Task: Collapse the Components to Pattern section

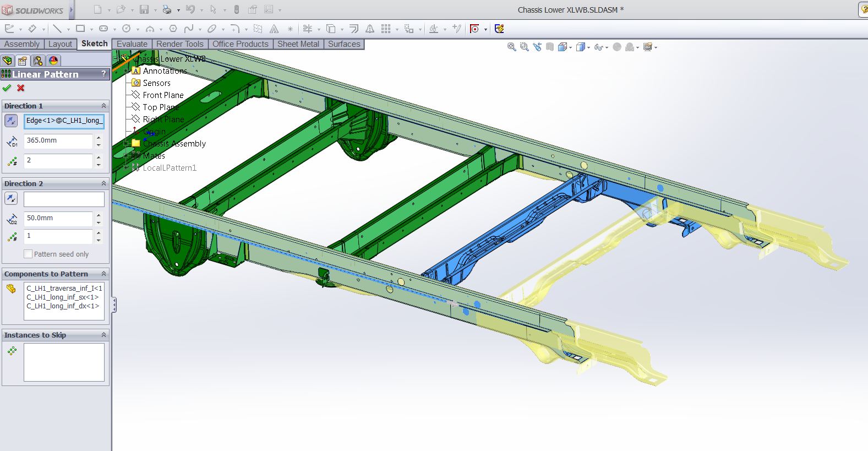Action: pos(103,274)
